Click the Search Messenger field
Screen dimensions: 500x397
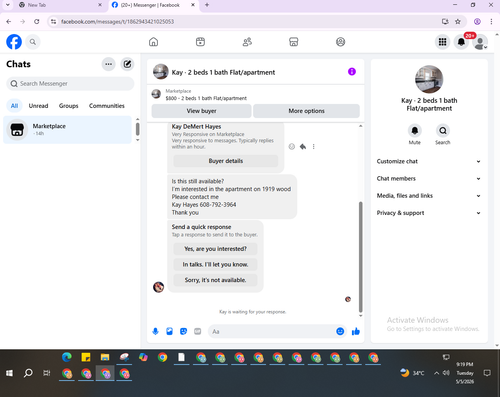[70, 83]
